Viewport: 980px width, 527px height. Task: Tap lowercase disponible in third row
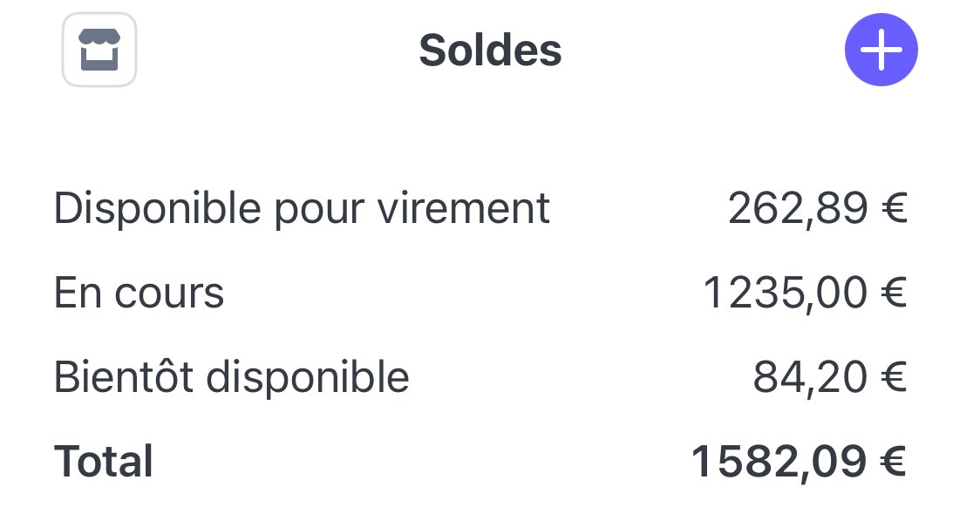[308, 379]
